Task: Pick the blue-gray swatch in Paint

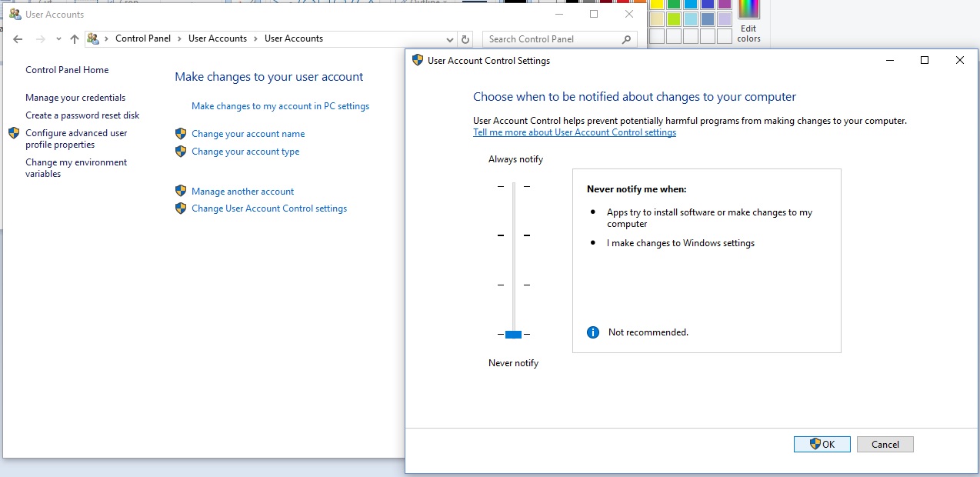Action: tap(708, 19)
